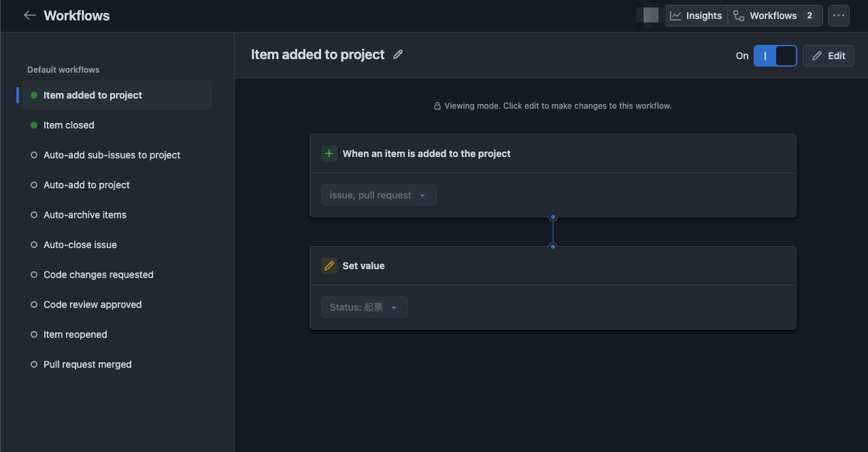Open the three-dot more options menu
Viewport: 868px width, 452px height.
pyautogui.click(x=838, y=15)
